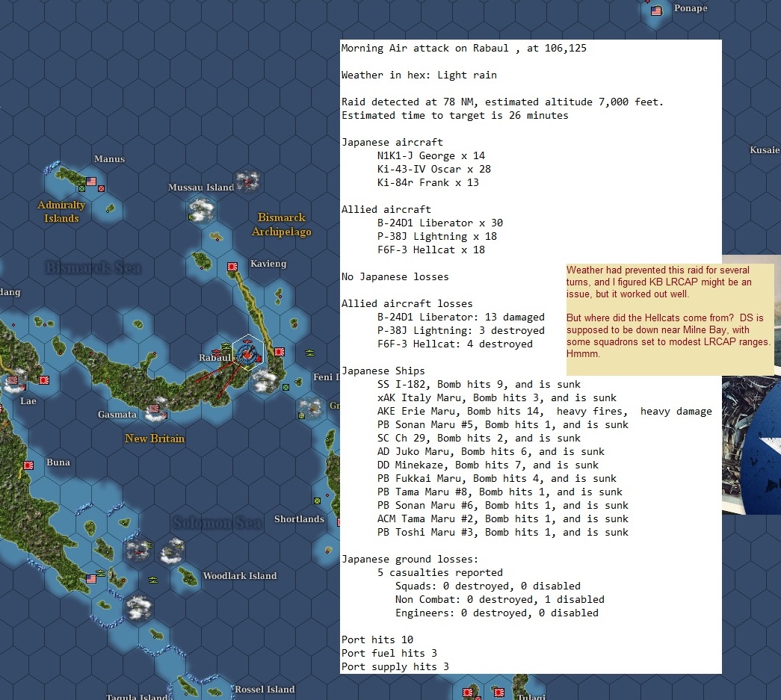The width and height of the screenshot is (781, 700).
Task: Select the right Japanese flag near Tulagi
Action: (498, 692)
